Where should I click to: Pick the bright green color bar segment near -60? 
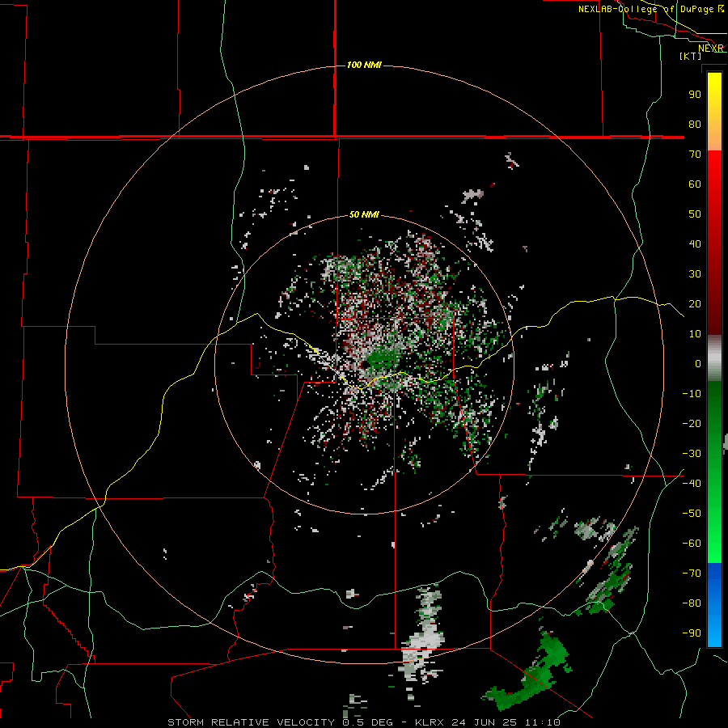point(714,544)
